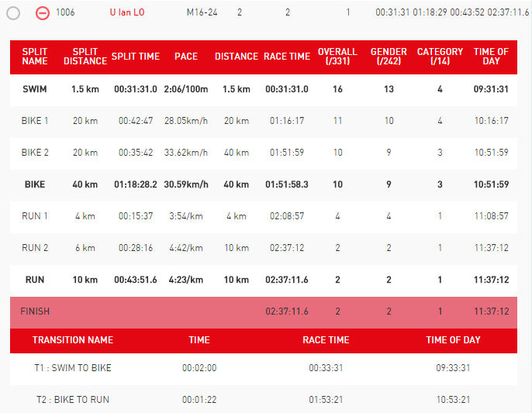This screenshot has height=413, width=532.
Task: Click the TRANSITION NAME header
Action: point(73,340)
